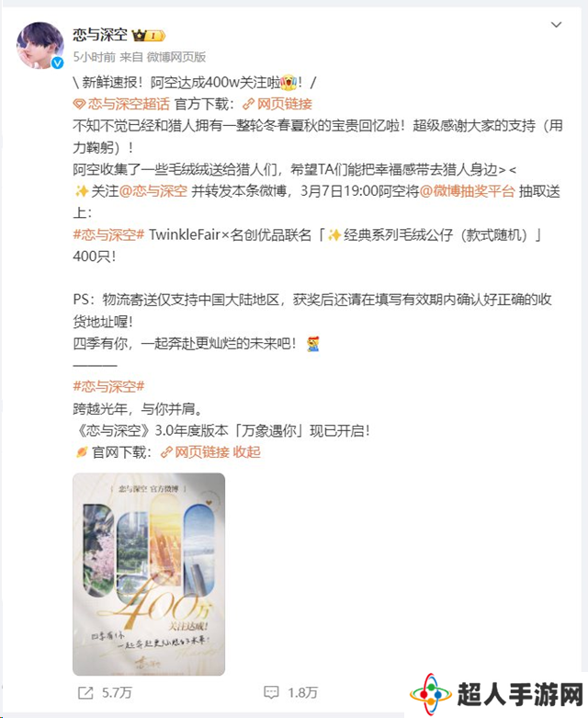The width and height of the screenshot is (588, 718).
Task: Open the @微博抽奖平台 mention
Action: click(x=467, y=191)
